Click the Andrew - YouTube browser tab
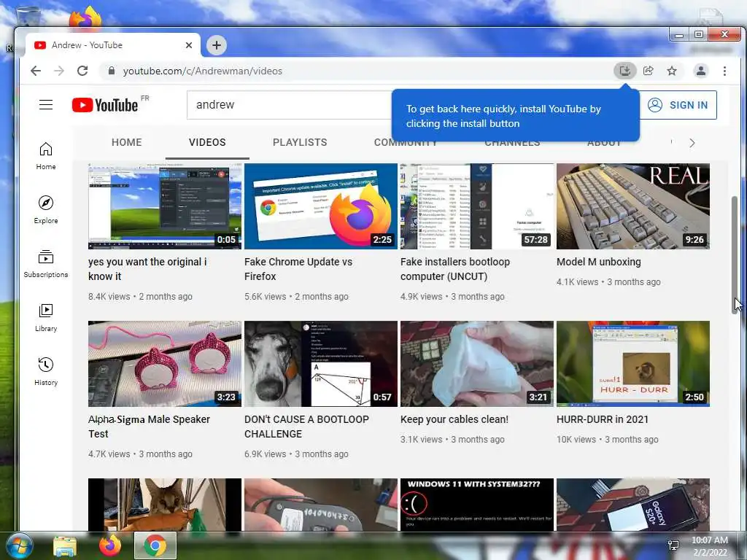Screen dimensions: 747x560 113,45
